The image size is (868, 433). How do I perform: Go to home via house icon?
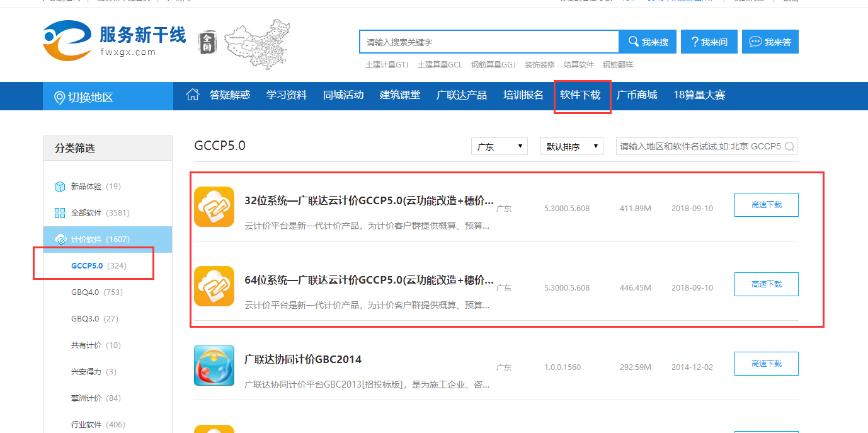tap(193, 95)
